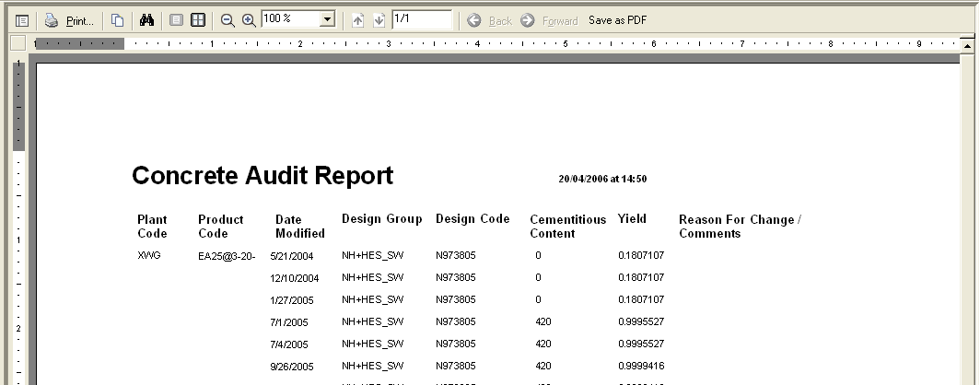Image resolution: width=980 pixels, height=385 pixels.
Task: Open the zoom percentage dropdown arrow
Action: point(328,20)
